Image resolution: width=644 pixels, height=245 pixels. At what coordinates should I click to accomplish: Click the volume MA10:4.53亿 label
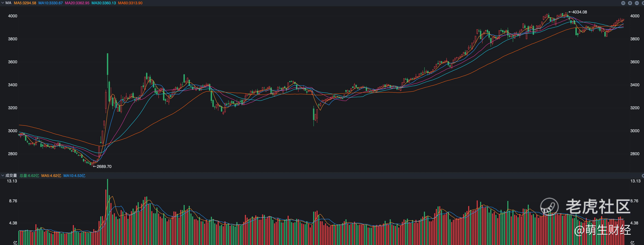(74, 176)
